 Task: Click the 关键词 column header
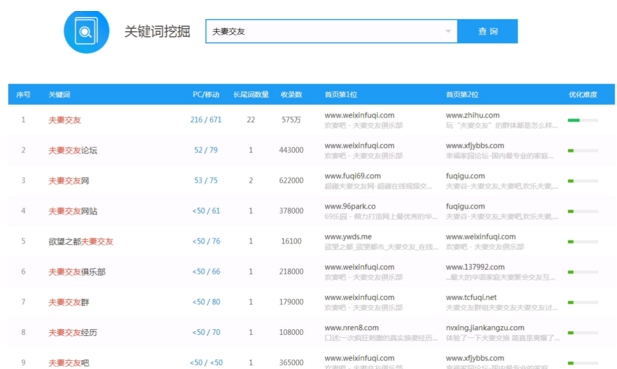[59, 94]
